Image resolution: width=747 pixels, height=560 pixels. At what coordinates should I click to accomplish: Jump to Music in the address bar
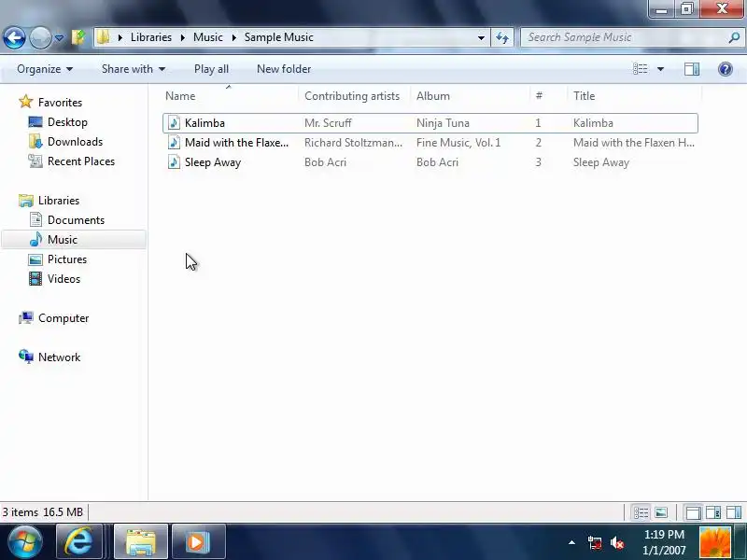207,37
